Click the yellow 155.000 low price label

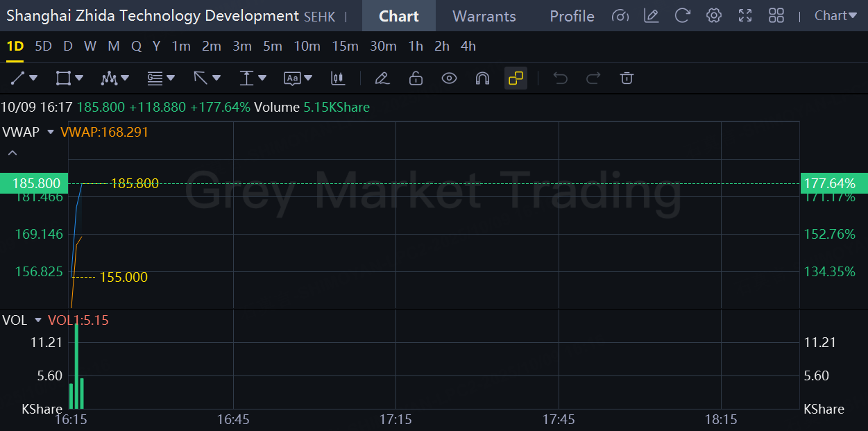coord(124,277)
